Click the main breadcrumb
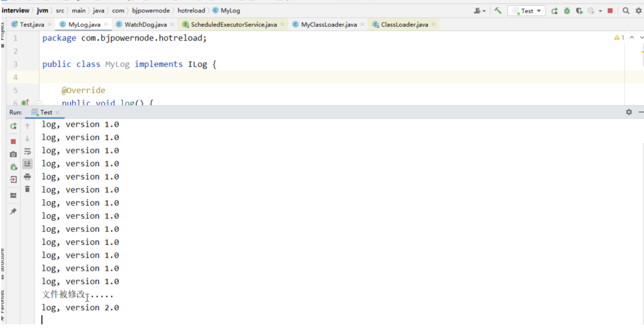Image resolution: width=644 pixels, height=328 pixels. (79, 11)
